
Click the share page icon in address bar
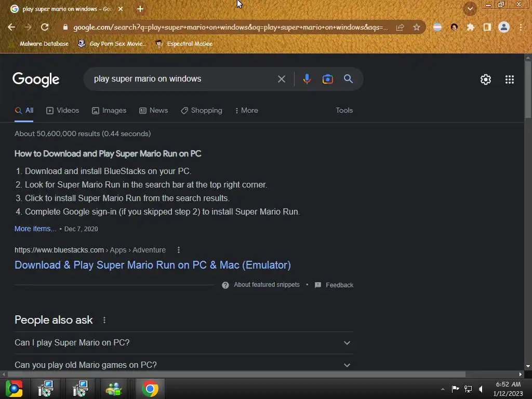coord(400,27)
